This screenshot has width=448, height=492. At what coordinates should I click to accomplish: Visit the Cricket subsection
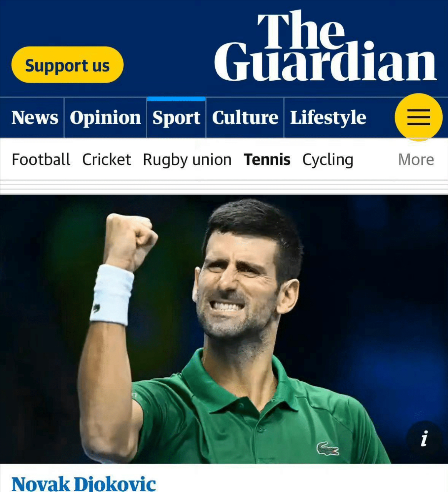click(x=107, y=160)
